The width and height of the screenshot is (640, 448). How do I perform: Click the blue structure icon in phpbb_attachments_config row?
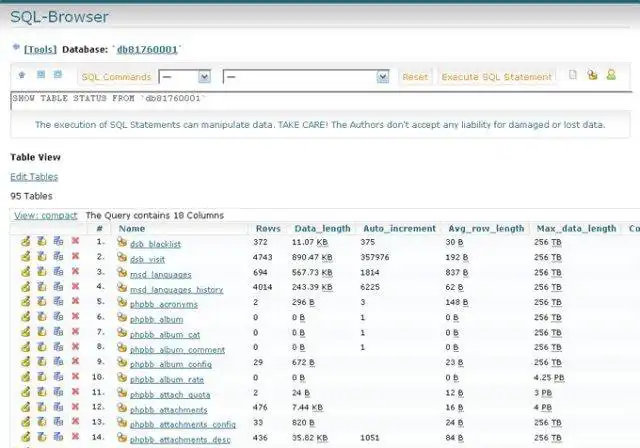click(58, 421)
